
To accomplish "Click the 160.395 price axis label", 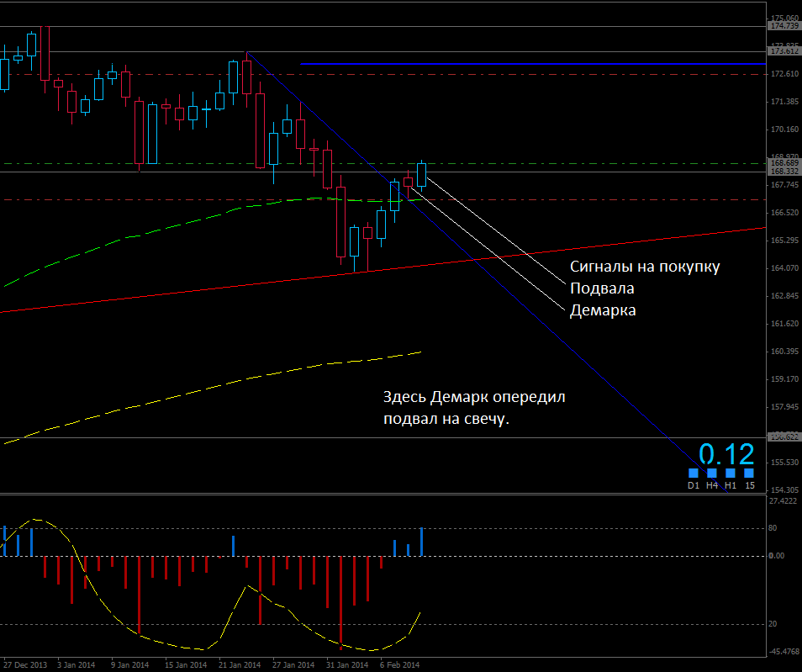I will coord(784,351).
